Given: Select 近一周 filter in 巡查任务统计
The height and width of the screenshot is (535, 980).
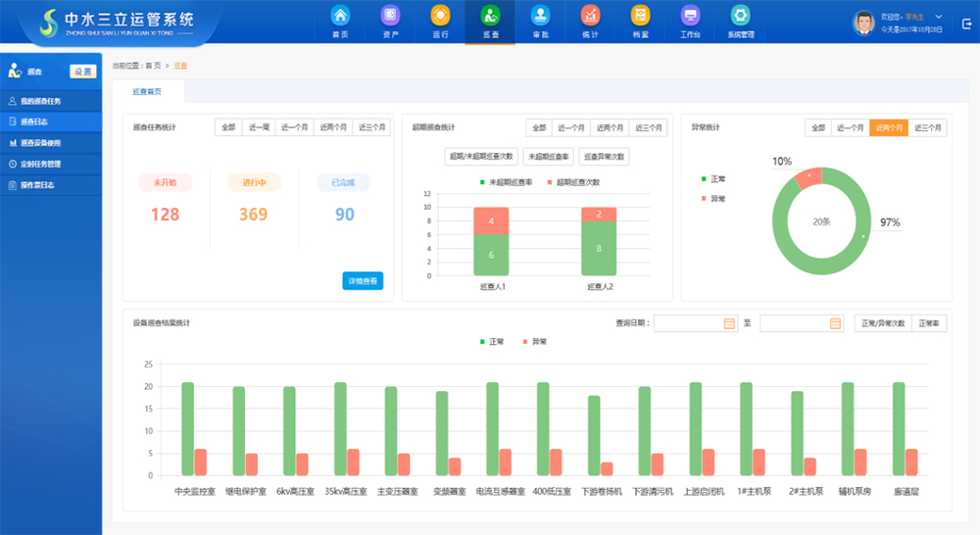Looking at the screenshot, I should [x=259, y=127].
